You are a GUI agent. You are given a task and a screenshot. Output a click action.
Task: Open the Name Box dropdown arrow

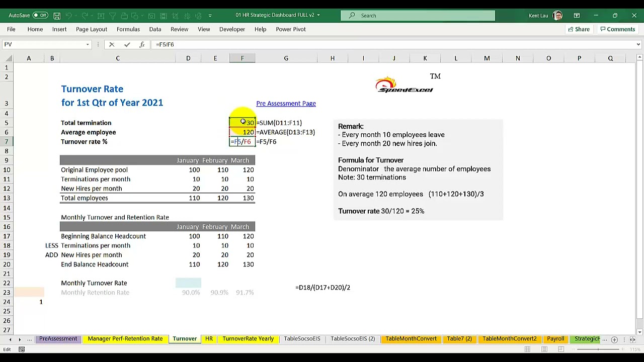click(88, 44)
